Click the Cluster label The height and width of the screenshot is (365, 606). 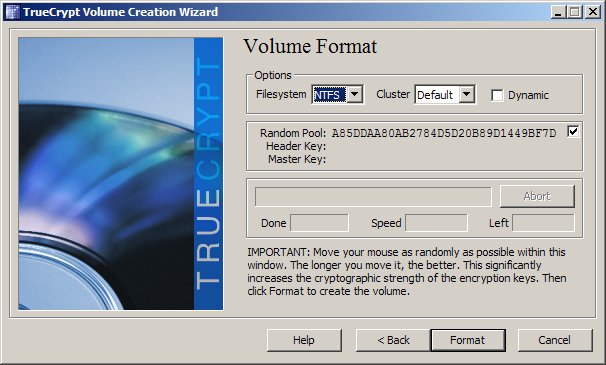tap(393, 94)
